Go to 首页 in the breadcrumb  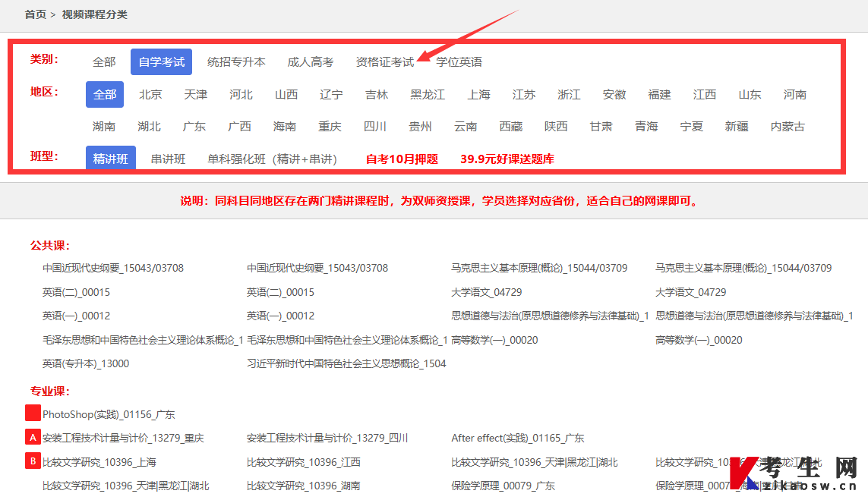[36, 14]
